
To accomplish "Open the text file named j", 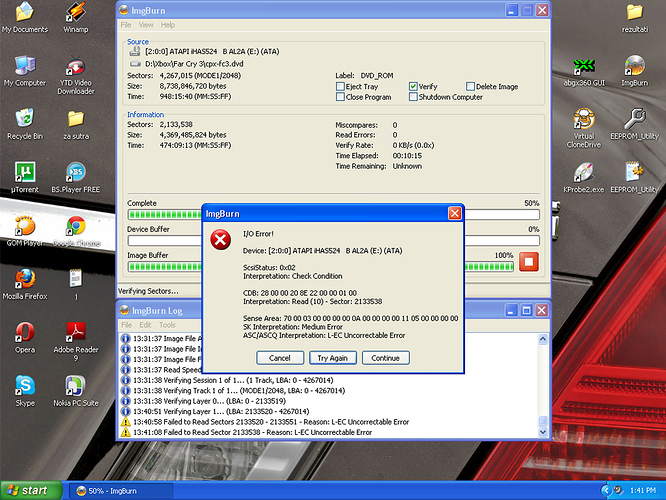I will point(76,284).
